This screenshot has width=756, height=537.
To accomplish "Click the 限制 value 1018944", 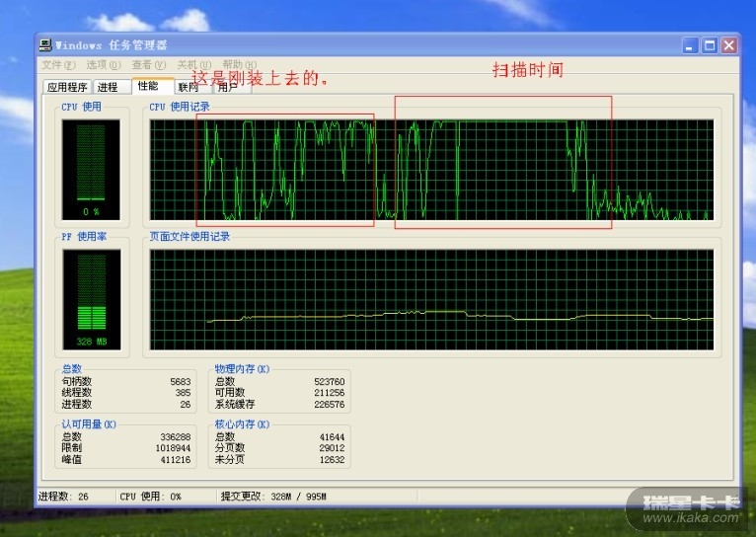I will (173, 448).
